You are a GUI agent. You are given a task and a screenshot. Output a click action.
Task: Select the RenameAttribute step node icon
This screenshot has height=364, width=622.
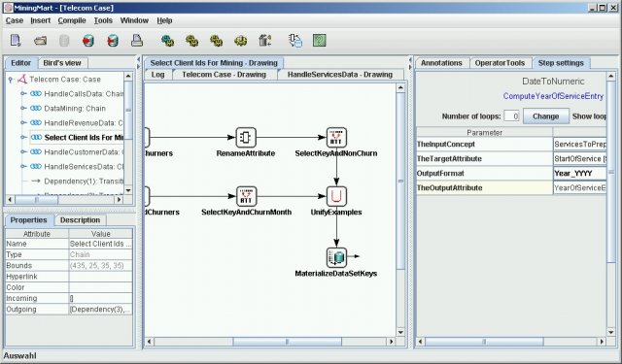click(246, 138)
